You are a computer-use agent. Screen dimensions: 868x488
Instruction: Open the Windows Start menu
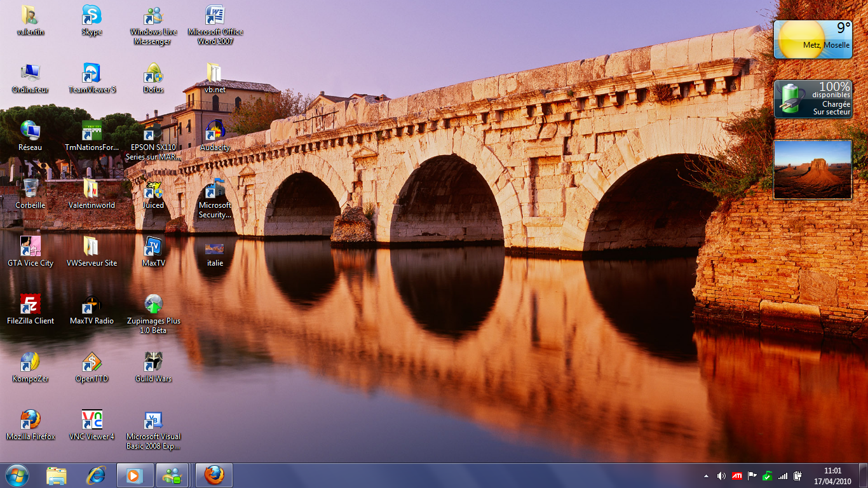pos(17,475)
